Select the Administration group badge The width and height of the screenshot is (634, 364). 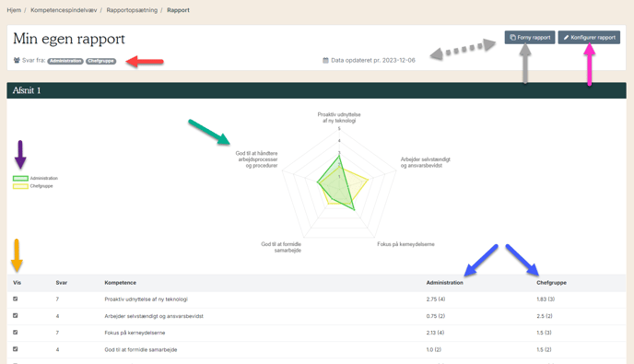(x=65, y=61)
